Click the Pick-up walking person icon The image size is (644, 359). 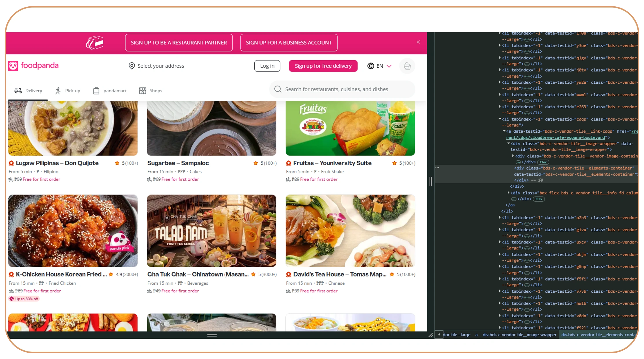(58, 91)
